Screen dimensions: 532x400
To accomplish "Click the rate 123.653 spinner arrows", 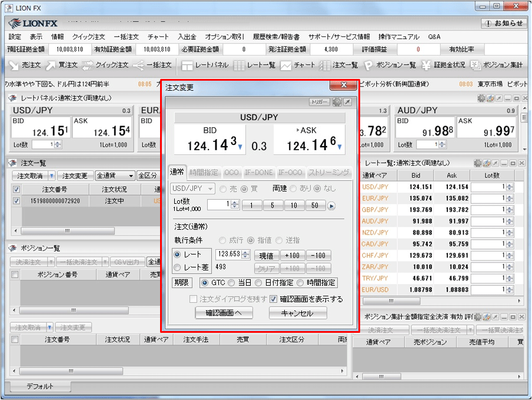I will pos(246,254).
